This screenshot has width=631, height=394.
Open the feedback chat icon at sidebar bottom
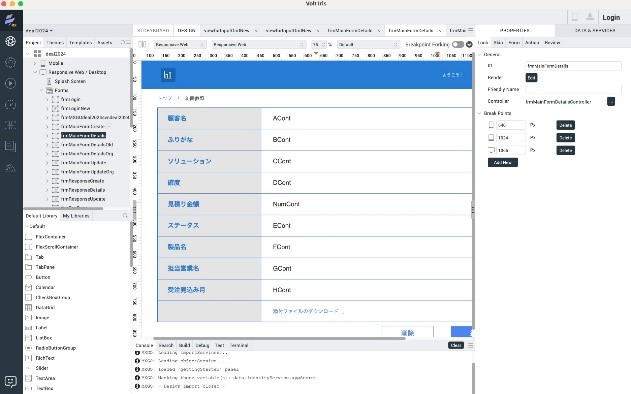10,381
